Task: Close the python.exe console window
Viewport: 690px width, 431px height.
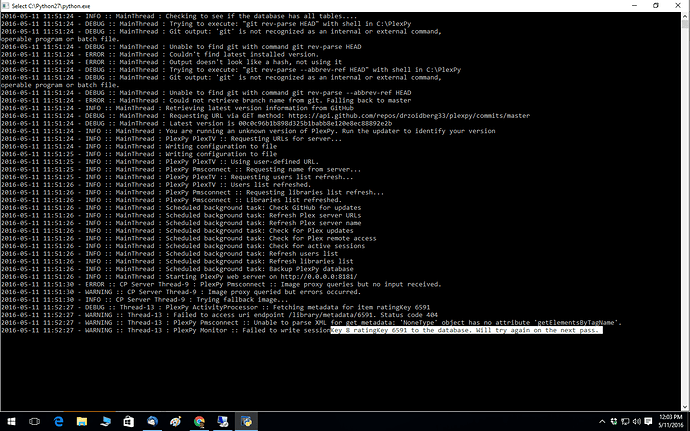Action: click(678, 6)
